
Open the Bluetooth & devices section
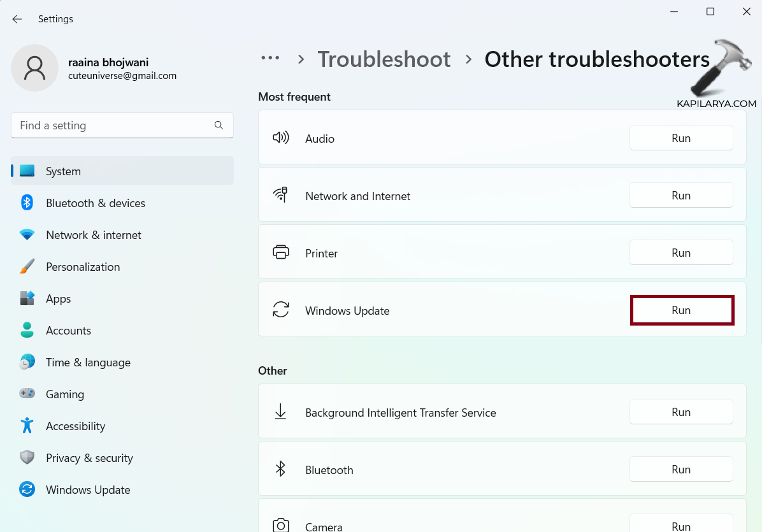coord(96,203)
